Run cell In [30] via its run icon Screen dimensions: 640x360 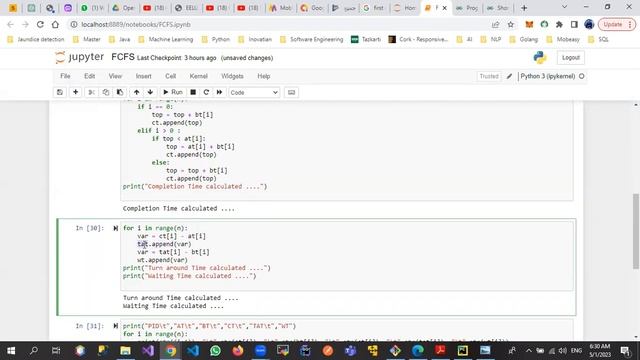116,228
